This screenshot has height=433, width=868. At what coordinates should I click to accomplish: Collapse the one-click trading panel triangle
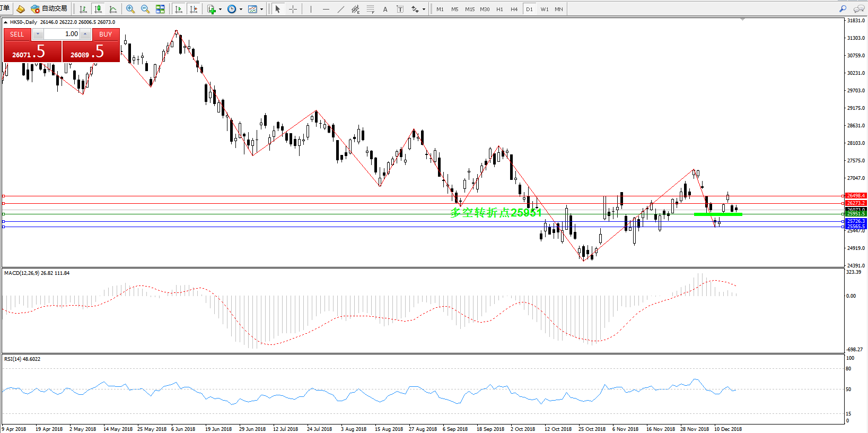pos(5,22)
